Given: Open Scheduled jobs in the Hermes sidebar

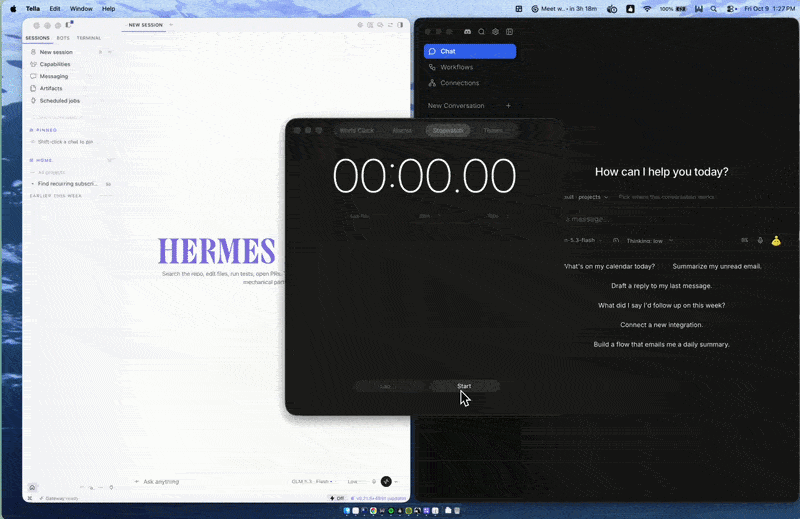Looking at the screenshot, I should [60, 101].
